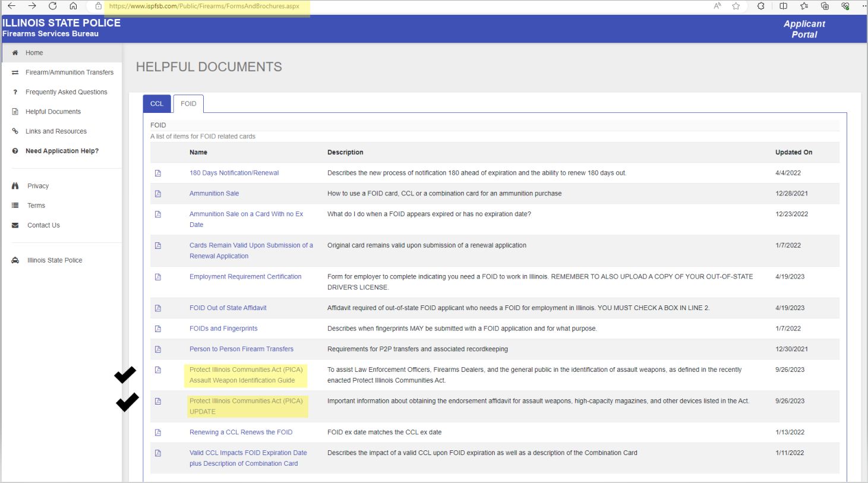868x483 pixels.
Task: Open browser split screen icon
Action: click(x=783, y=6)
